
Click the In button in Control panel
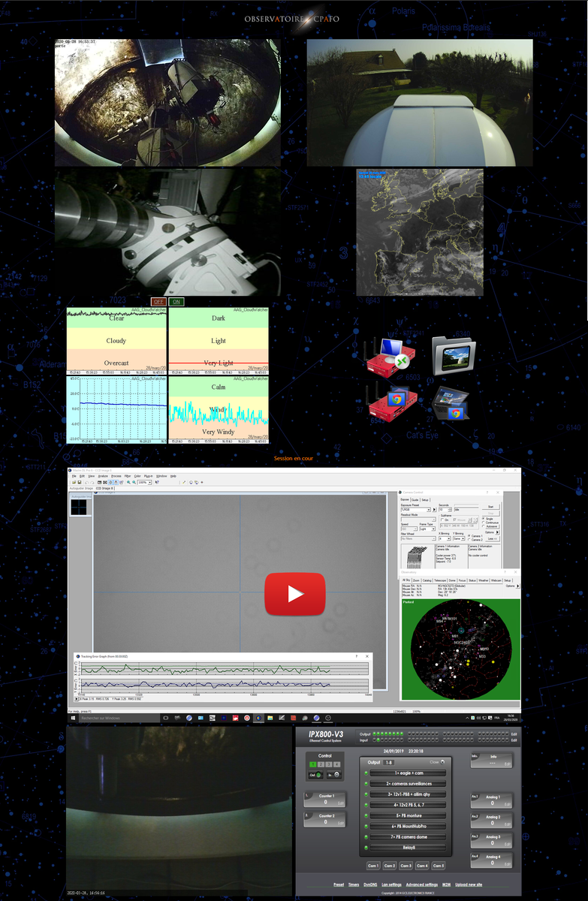point(334,775)
